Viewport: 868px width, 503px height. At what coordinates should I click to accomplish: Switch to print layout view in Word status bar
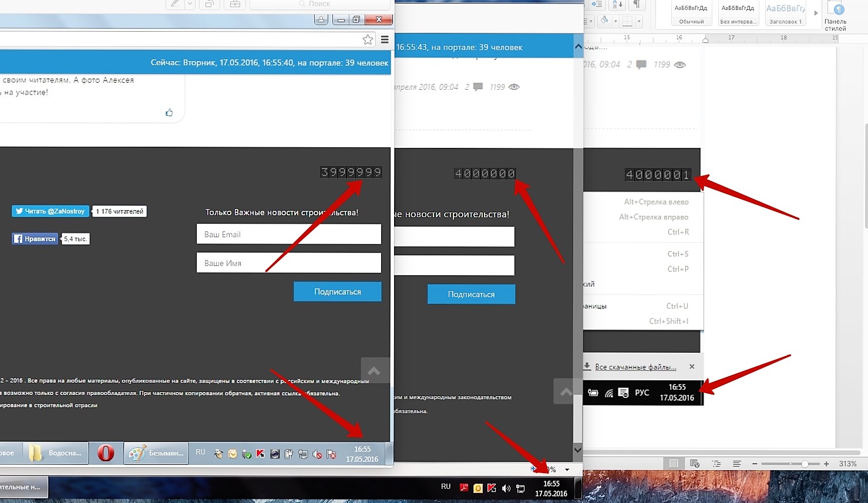[674, 464]
